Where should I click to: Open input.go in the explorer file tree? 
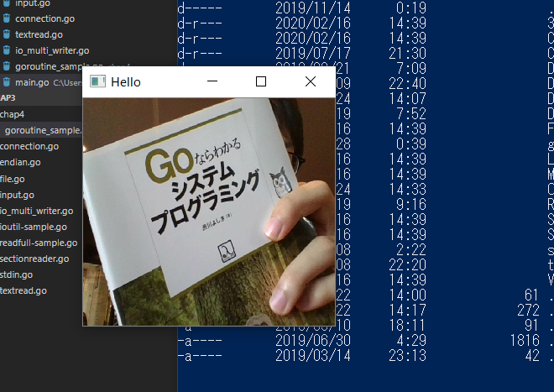17,195
